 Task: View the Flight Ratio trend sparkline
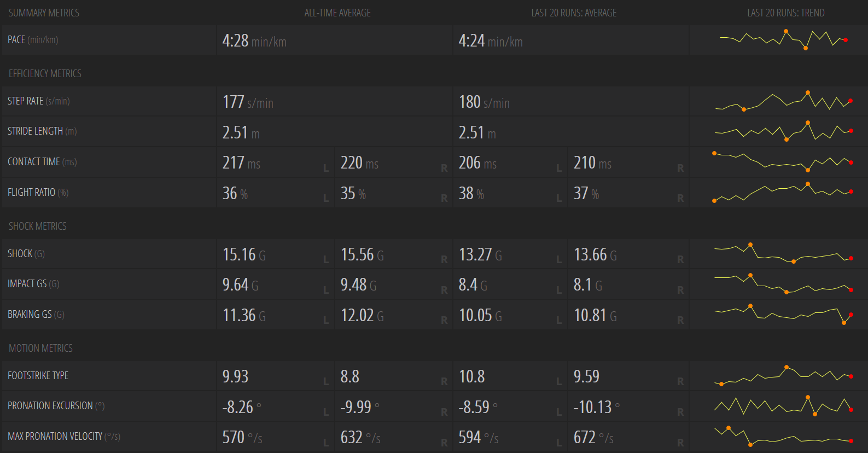click(783, 192)
